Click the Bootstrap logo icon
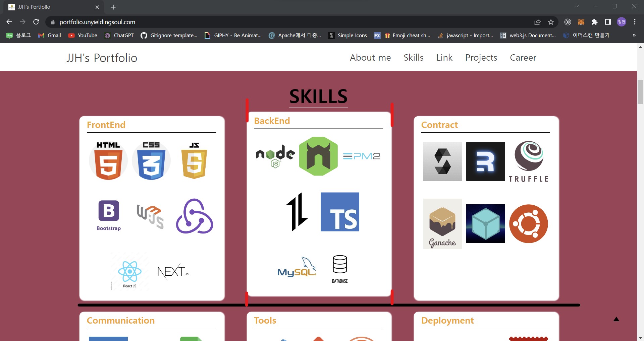 point(108,216)
